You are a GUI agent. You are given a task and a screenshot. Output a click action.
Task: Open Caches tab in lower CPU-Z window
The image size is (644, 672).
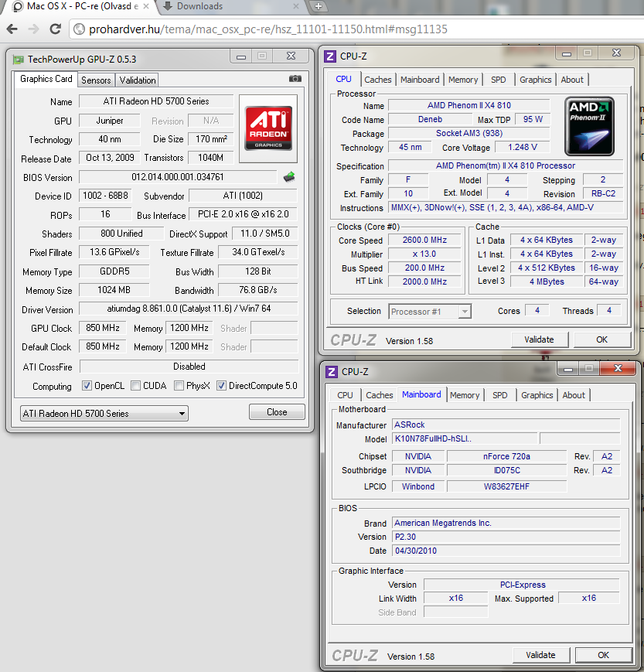pyautogui.click(x=379, y=395)
